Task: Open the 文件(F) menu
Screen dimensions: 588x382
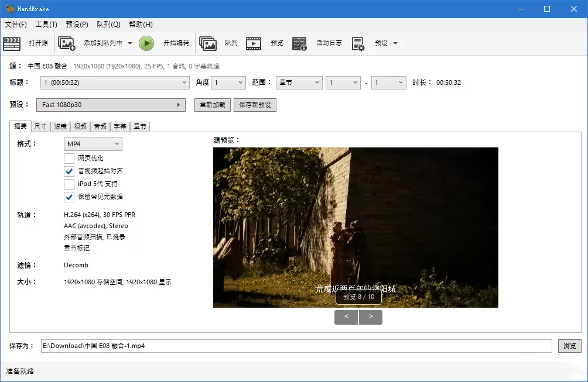Action: [16, 25]
